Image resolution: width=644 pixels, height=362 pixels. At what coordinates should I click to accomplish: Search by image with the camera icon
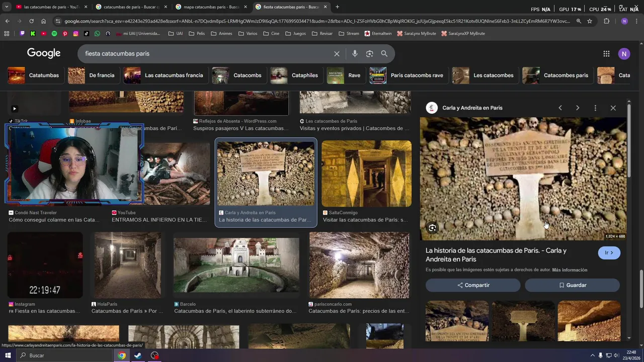point(370,54)
